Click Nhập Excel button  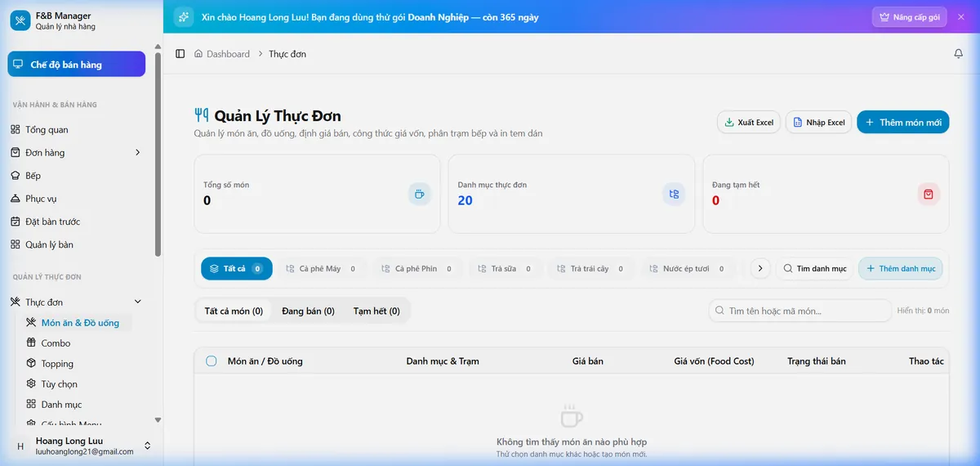pos(819,123)
